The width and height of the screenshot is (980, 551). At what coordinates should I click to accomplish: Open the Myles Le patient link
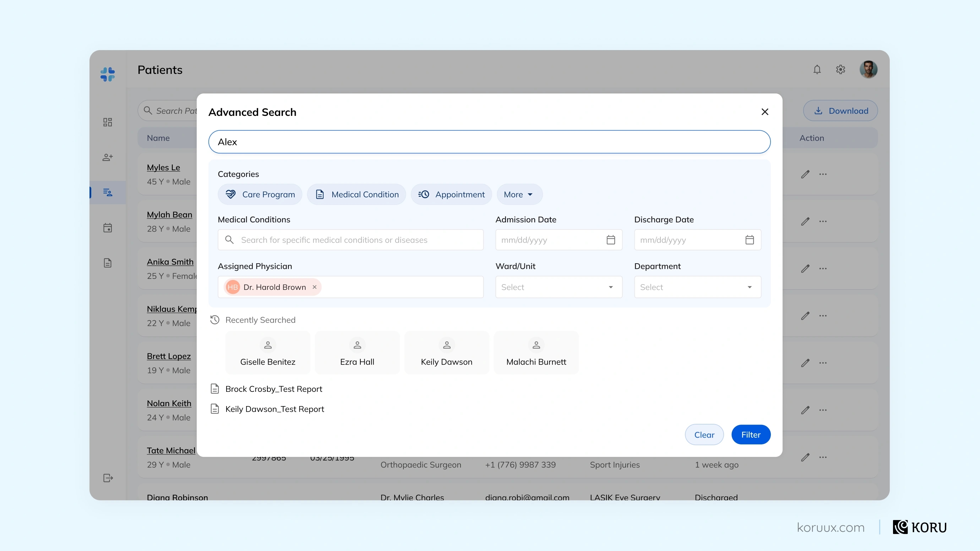point(164,167)
